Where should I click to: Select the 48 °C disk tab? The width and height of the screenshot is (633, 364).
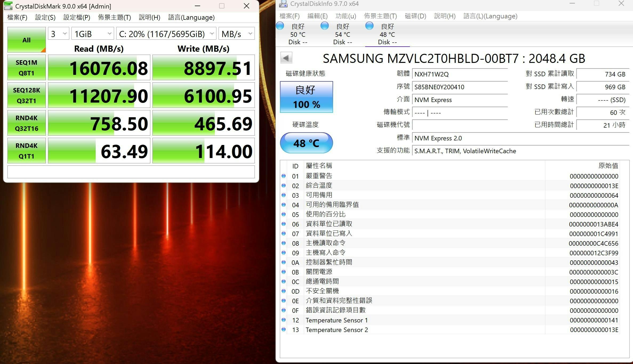click(388, 34)
